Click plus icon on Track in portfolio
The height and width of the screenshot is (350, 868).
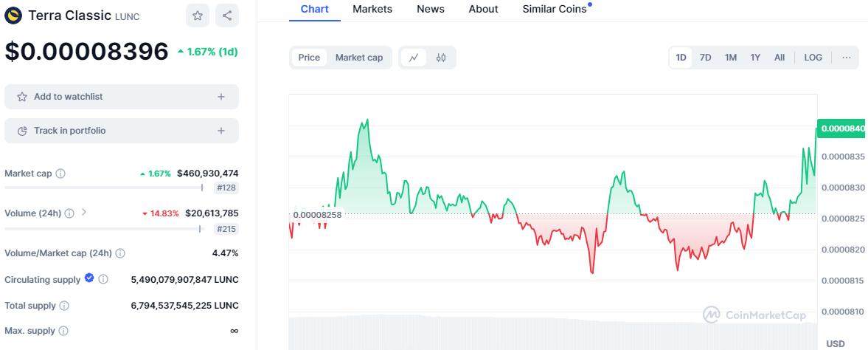(x=221, y=131)
